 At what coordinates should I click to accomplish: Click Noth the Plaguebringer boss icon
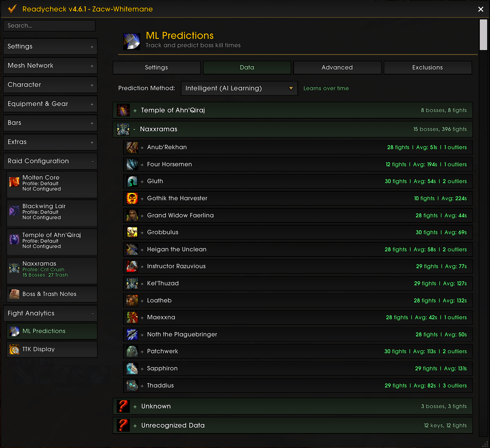[x=132, y=335]
